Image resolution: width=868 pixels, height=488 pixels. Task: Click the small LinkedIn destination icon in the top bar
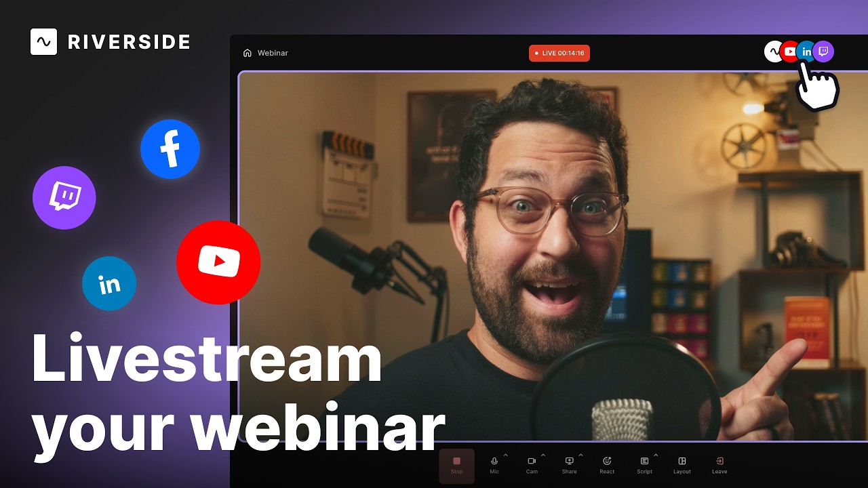(x=806, y=52)
